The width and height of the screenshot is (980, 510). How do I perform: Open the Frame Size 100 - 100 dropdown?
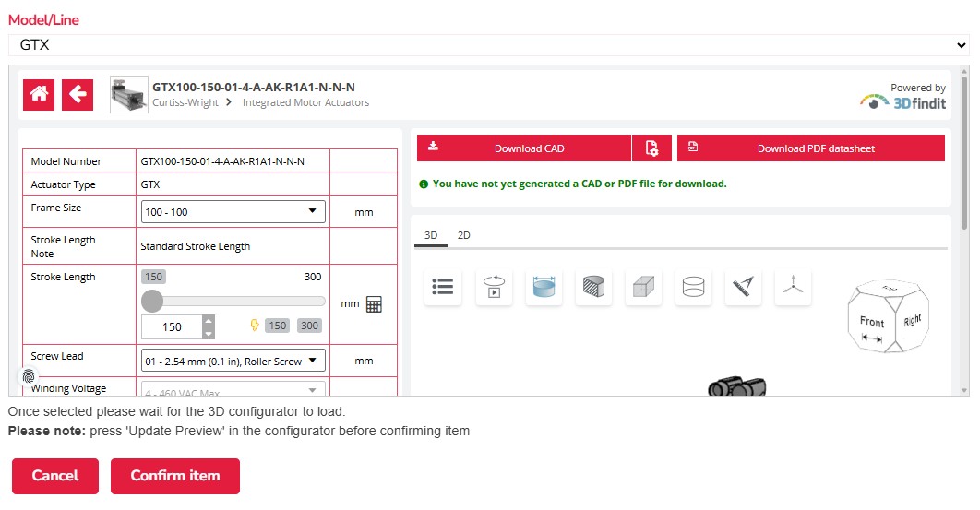click(x=233, y=212)
